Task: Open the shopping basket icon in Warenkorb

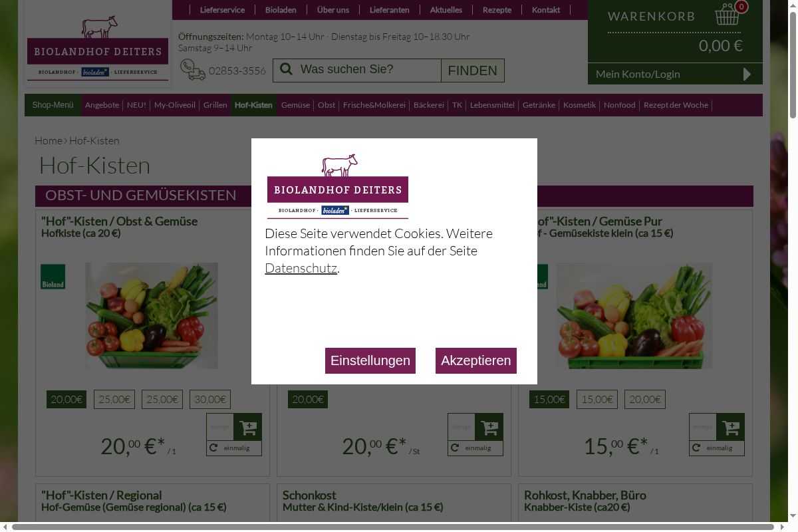Action: 727,15
